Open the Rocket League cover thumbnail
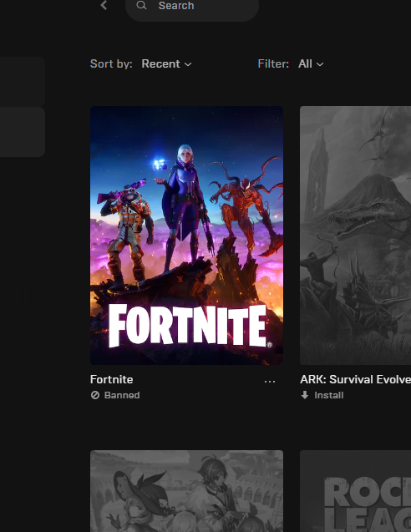Image resolution: width=411 pixels, height=532 pixels. (355, 491)
